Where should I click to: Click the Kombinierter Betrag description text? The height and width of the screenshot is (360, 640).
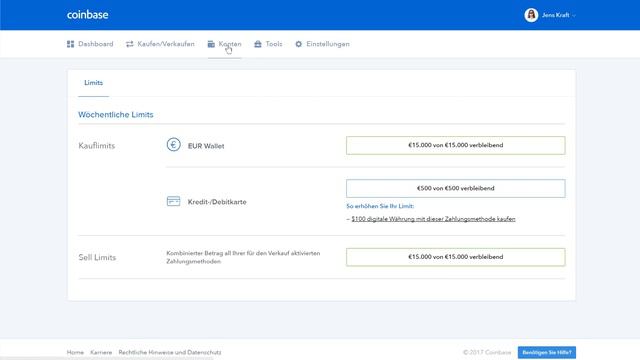[243, 257]
